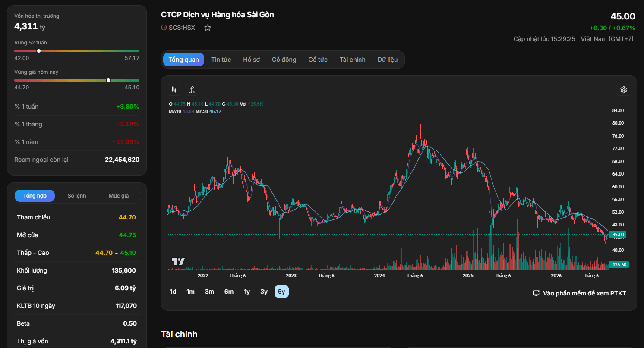644x348 pixels.
Task: Click the Room ngoại còn lại value 22,454,620
Action: pyautogui.click(x=122, y=160)
